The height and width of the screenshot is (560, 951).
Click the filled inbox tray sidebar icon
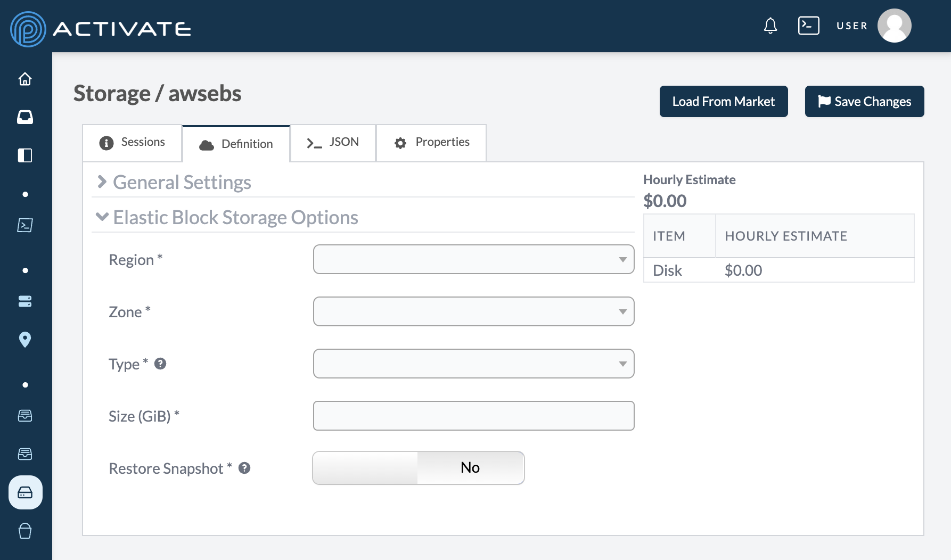25,117
